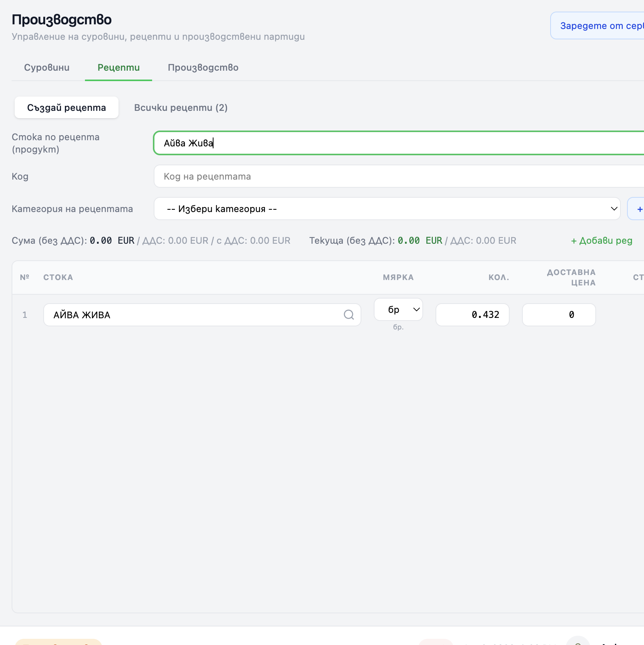Viewport: 644px width, 645px height.
Task: Switch to the Суровини tab
Action: (x=47, y=68)
